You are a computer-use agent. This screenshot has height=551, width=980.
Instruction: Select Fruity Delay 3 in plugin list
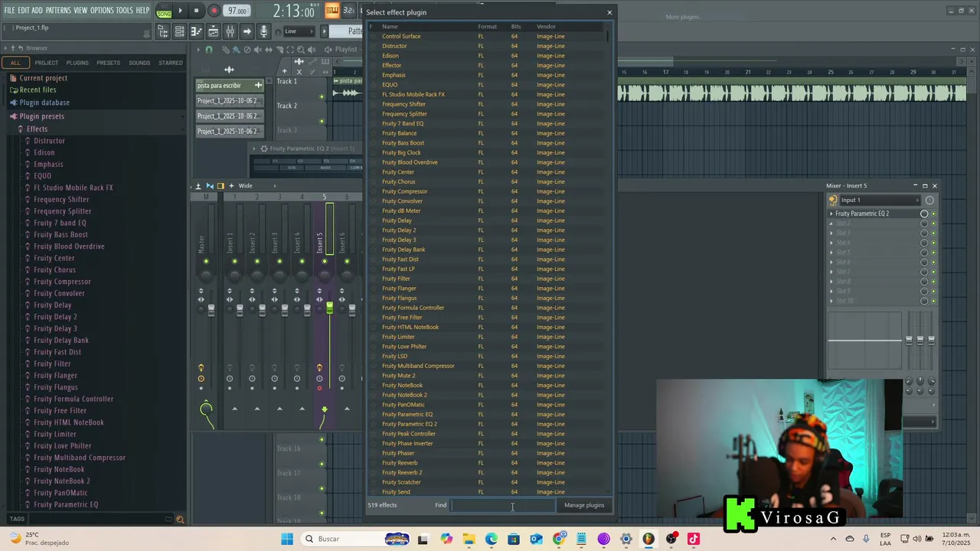399,240
